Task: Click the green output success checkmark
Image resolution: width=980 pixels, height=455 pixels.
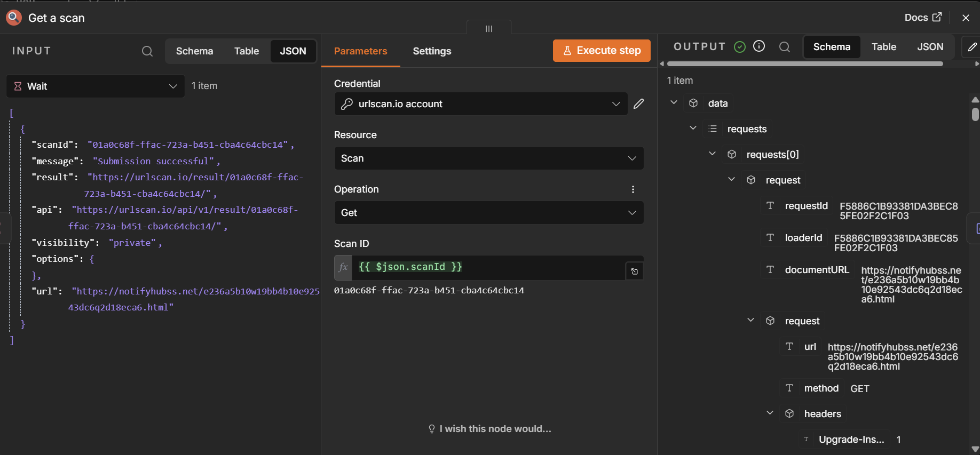Action: [740, 47]
